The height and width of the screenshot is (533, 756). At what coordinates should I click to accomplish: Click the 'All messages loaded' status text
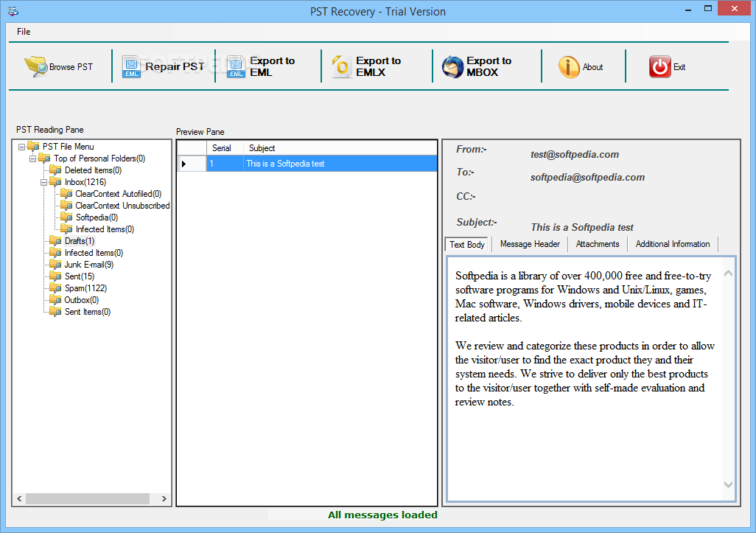[x=382, y=515]
